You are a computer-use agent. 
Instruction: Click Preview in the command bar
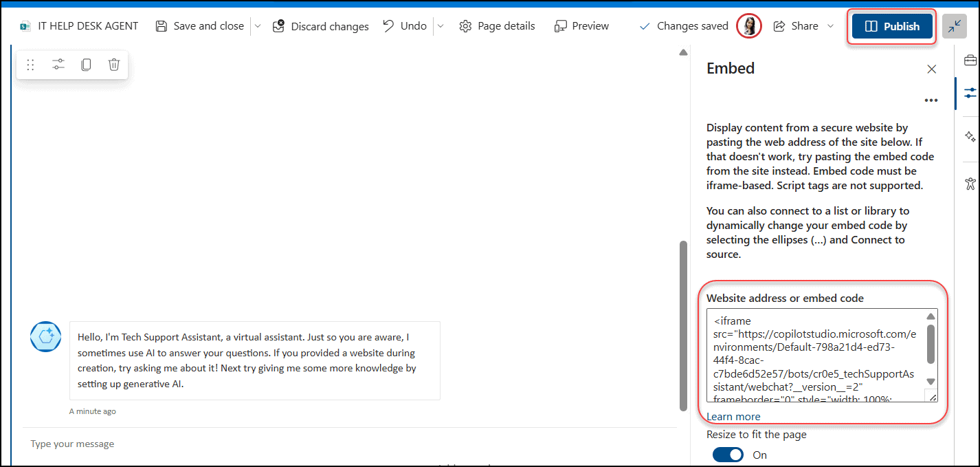tap(581, 26)
